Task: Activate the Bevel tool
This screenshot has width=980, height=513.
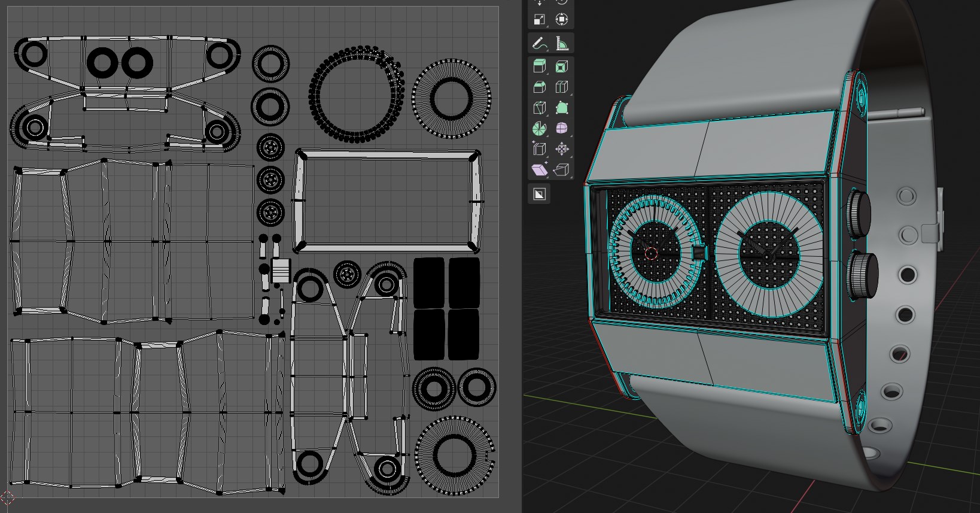Action: click(539, 87)
